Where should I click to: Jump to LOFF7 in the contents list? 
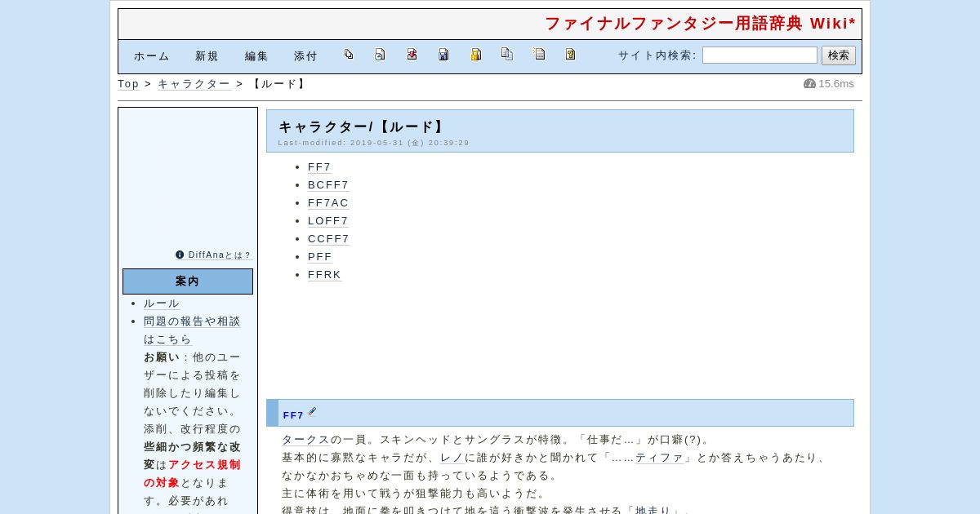coord(328,221)
